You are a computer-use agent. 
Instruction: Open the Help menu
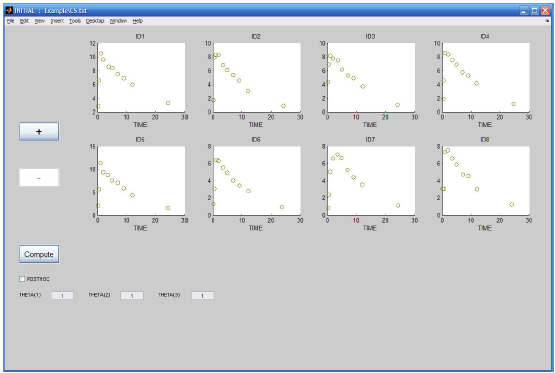(138, 21)
